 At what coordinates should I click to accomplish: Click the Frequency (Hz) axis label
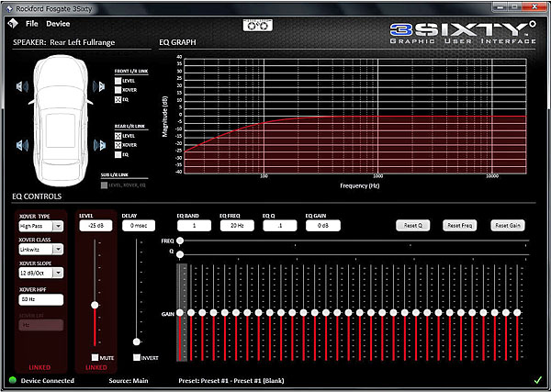point(359,185)
